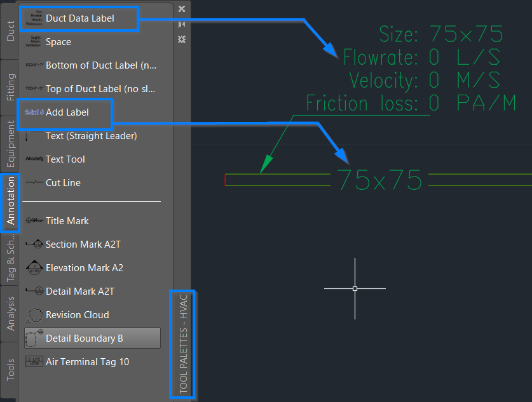
Task: Select the Cut Line annotation tool
Action: [64, 183]
